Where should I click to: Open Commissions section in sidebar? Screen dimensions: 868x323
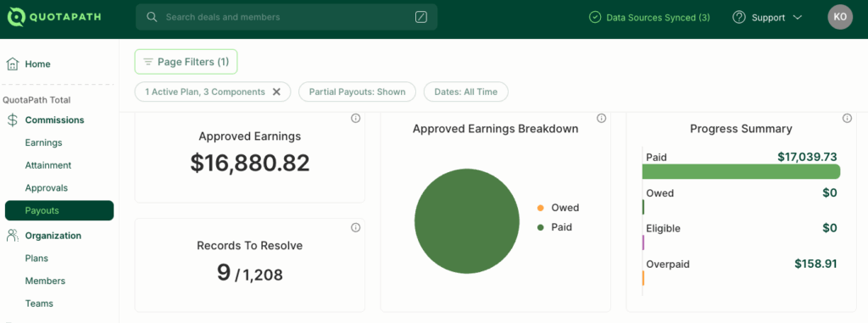[55, 120]
